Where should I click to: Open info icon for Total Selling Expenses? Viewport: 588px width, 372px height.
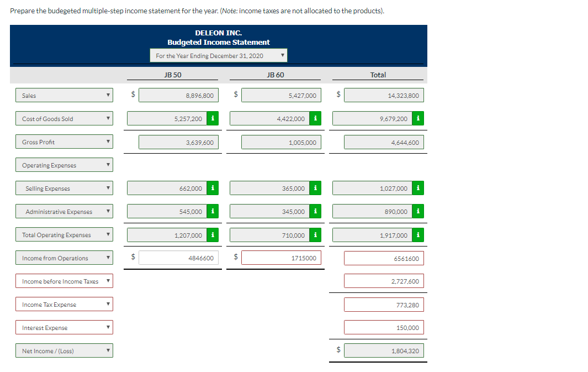click(418, 188)
